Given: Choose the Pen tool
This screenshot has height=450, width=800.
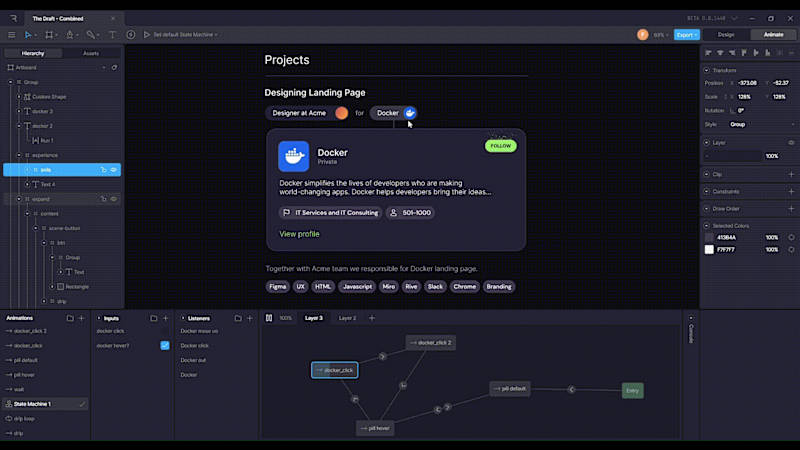Looking at the screenshot, I should point(70,35).
